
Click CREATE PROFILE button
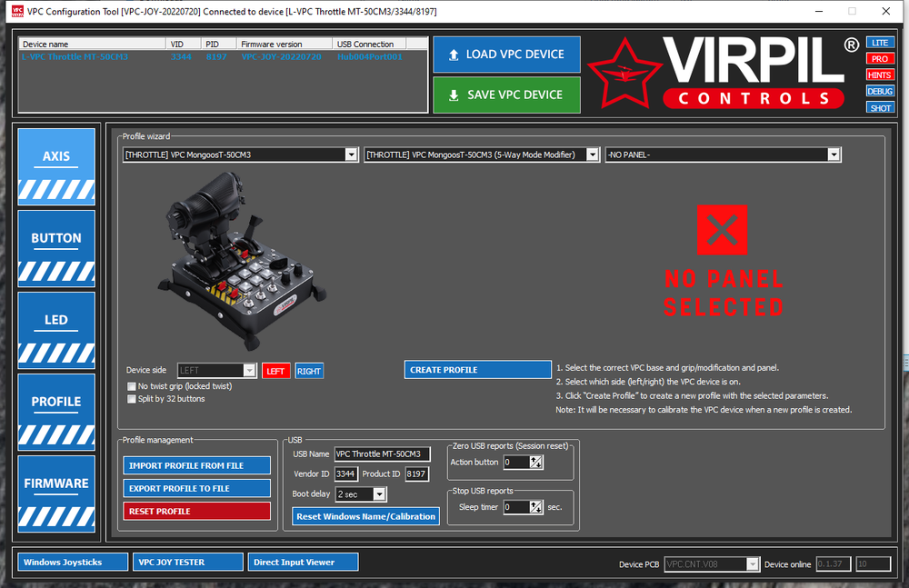point(478,369)
